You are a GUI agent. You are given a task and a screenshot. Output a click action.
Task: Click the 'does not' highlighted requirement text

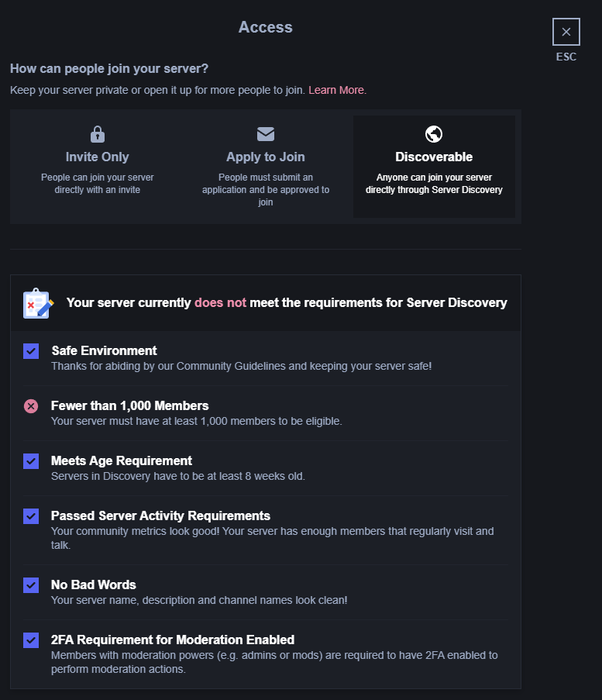click(x=221, y=302)
